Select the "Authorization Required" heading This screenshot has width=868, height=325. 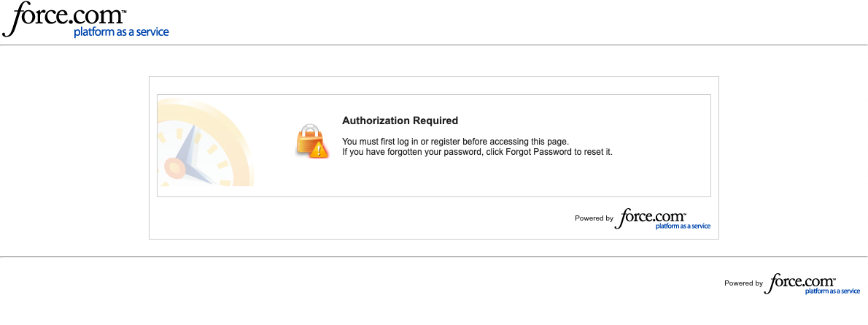[x=400, y=121]
